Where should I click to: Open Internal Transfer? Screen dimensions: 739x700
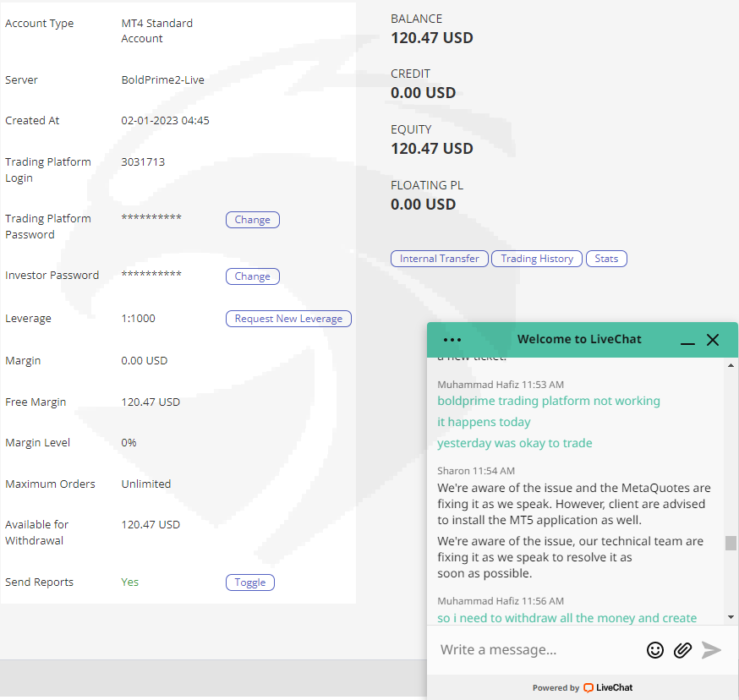pos(440,259)
